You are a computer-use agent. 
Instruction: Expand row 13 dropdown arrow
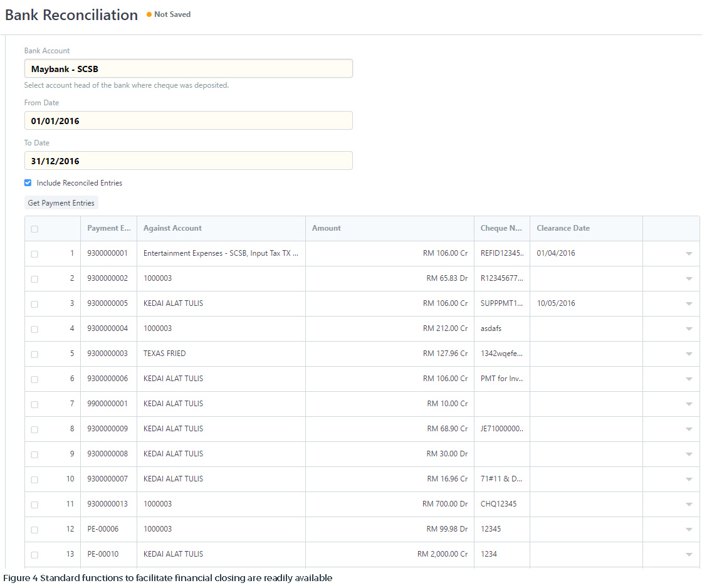pyautogui.click(x=688, y=555)
